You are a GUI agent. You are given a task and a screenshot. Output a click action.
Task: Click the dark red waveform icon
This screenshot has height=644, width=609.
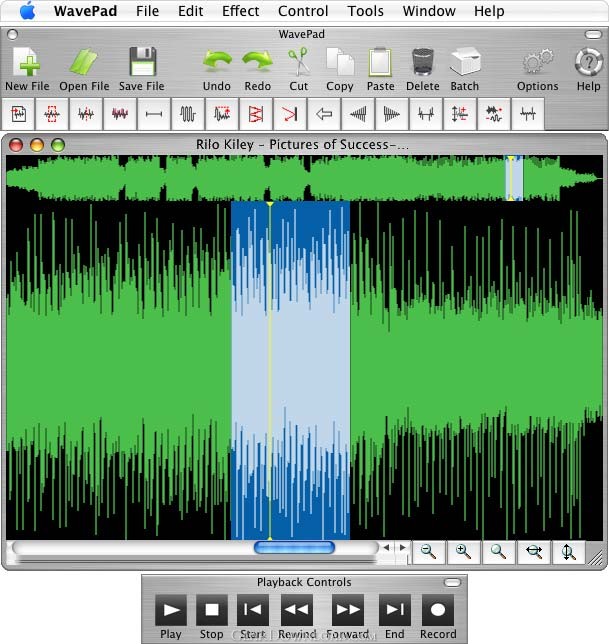(x=120, y=114)
